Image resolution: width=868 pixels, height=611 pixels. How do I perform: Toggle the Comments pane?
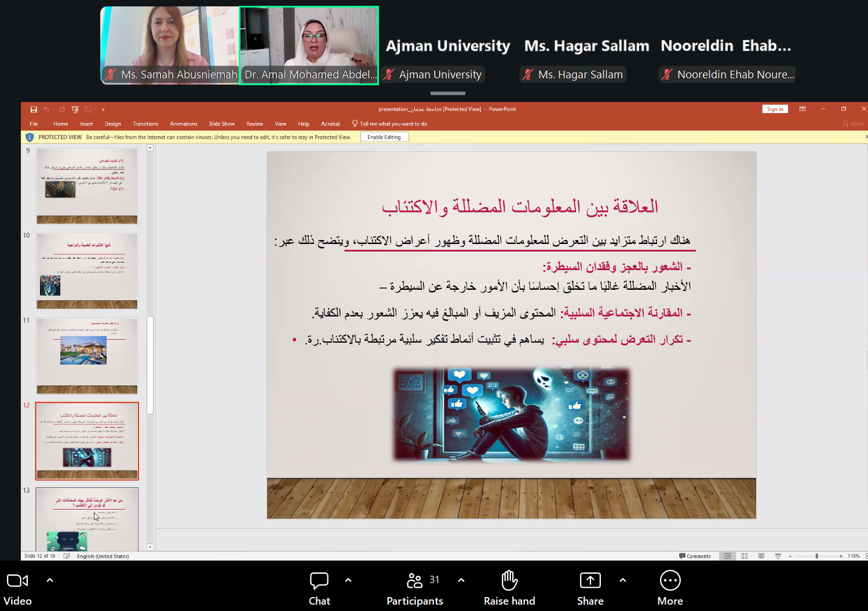[x=695, y=556]
